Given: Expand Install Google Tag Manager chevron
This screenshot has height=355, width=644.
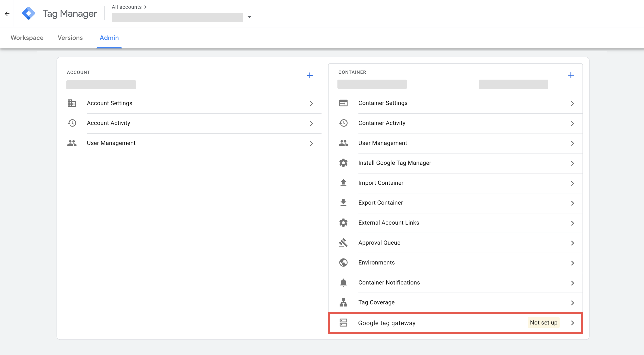Looking at the screenshot, I should coord(573,163).
